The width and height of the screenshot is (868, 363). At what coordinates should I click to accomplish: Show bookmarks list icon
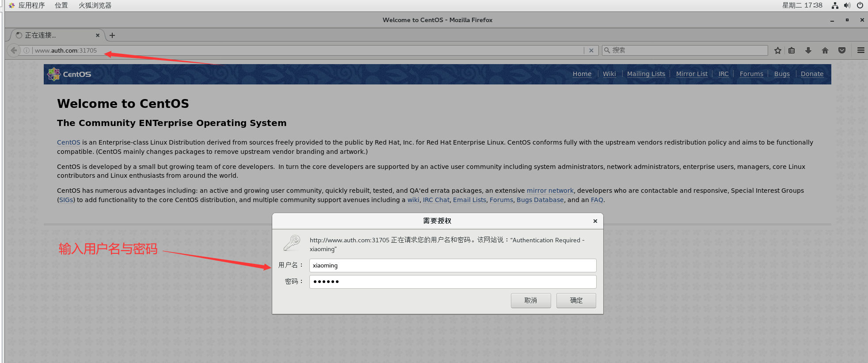792,50
